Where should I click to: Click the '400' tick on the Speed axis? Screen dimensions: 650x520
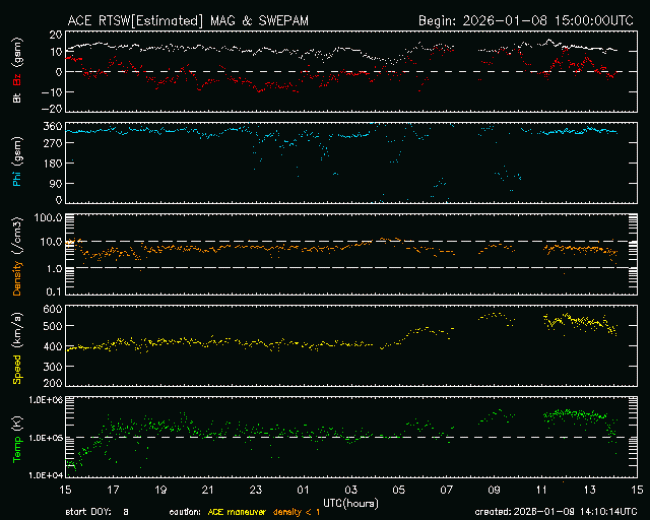[x=53, y=346]
